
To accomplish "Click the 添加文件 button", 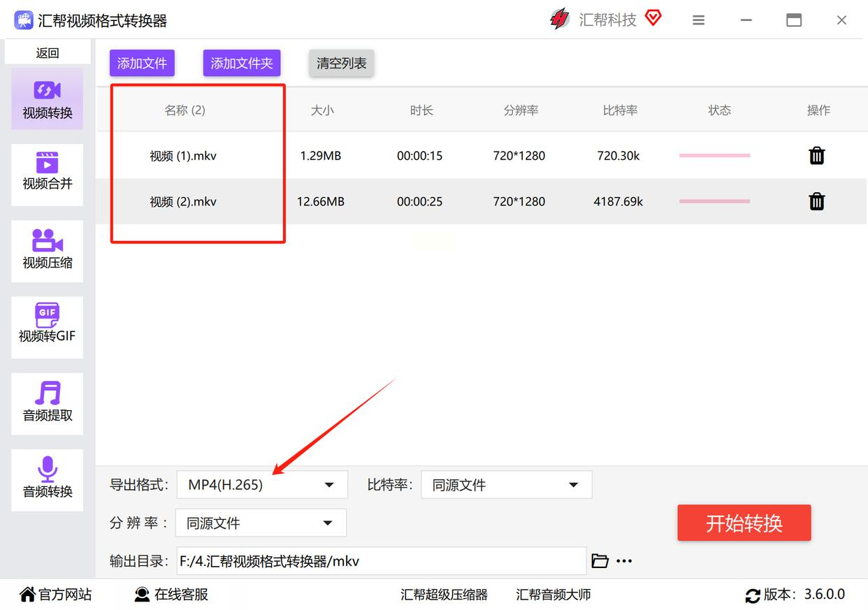I will 142,63.
